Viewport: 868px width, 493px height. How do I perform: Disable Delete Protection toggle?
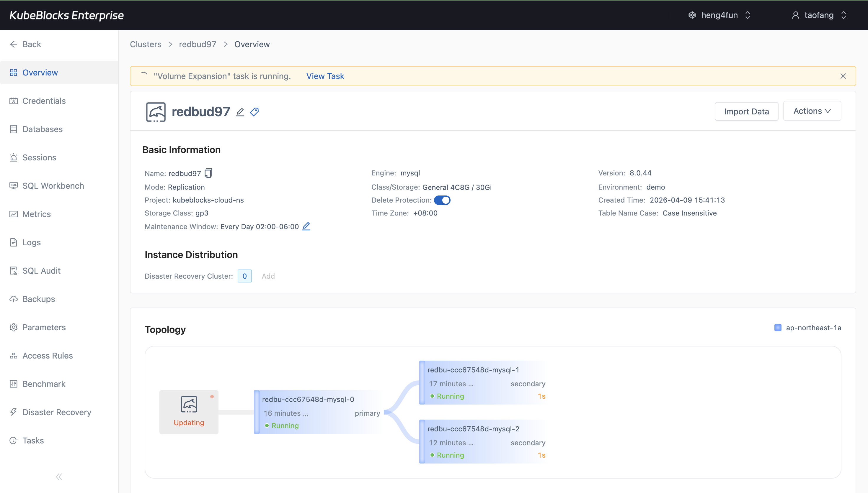point(442,200)
